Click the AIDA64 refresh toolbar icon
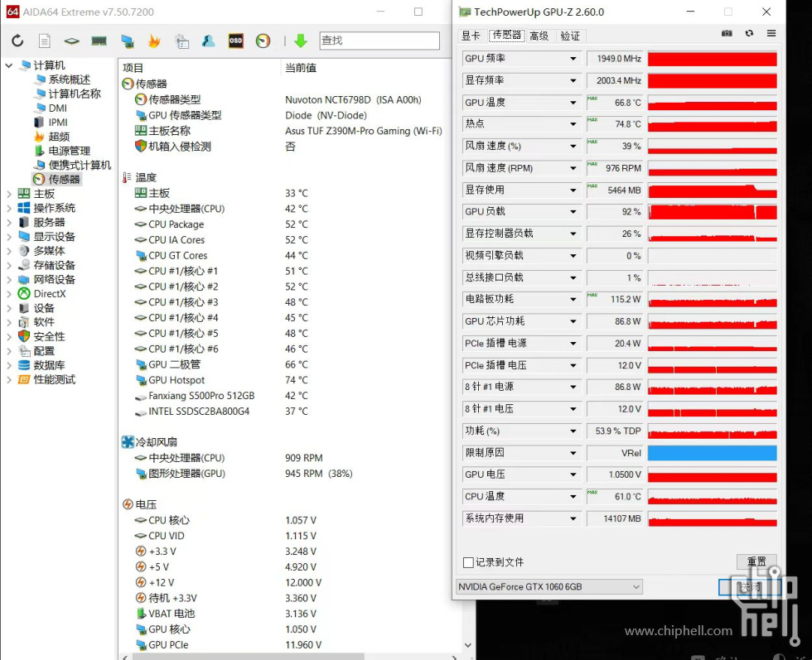This screenshot has height=660, width=812. (17, 41)
